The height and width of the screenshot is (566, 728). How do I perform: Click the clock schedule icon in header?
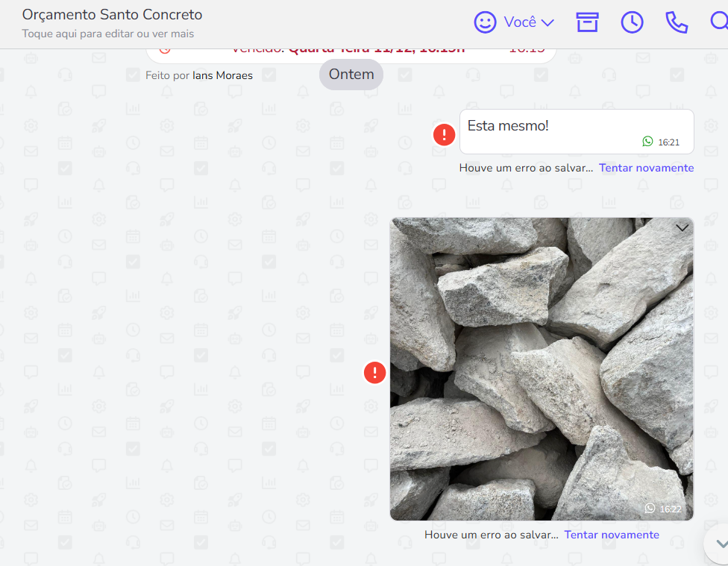coord(632,22)
